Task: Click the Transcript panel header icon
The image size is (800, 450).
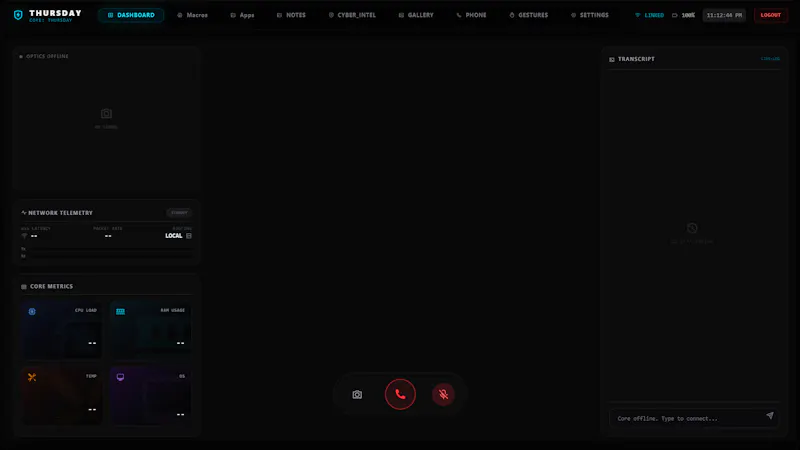Action: click(x=612, y=59)
